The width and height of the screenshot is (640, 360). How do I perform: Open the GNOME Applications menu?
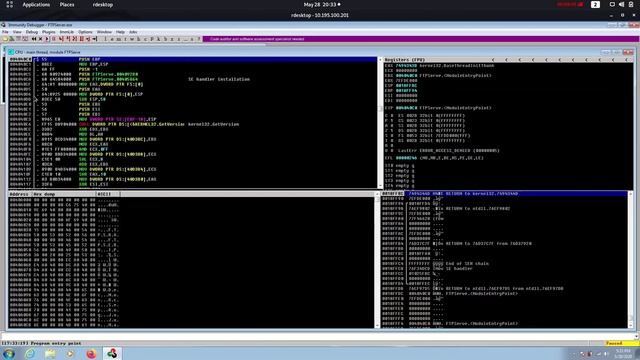pos(36,4)
